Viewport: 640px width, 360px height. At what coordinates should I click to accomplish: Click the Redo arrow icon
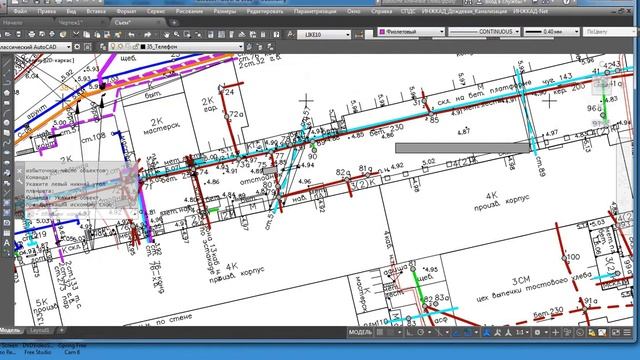tap(148, 35)
